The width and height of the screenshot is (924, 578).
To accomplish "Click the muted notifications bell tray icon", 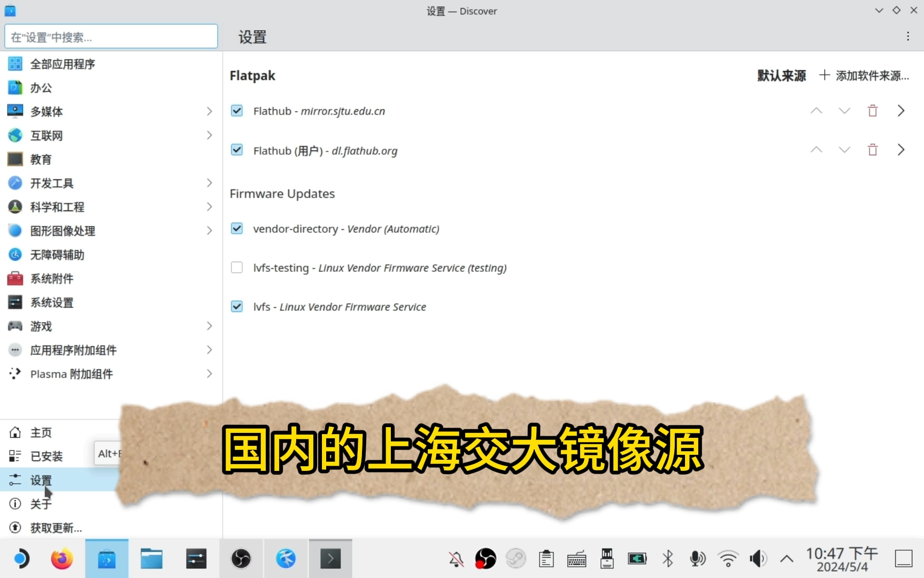I will pos(456,559).
